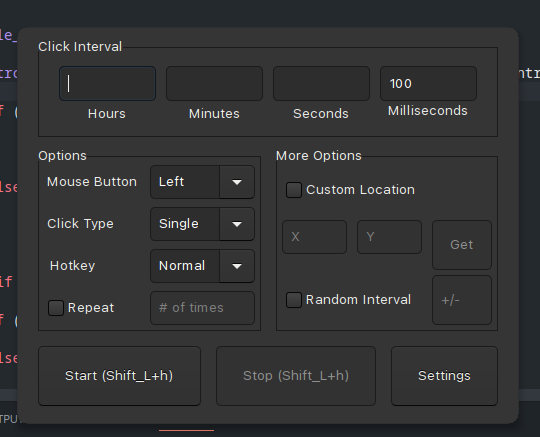Enable the Random Interval checkbox
The width and height of the screenshot is (540, 437).
(294, 300)
